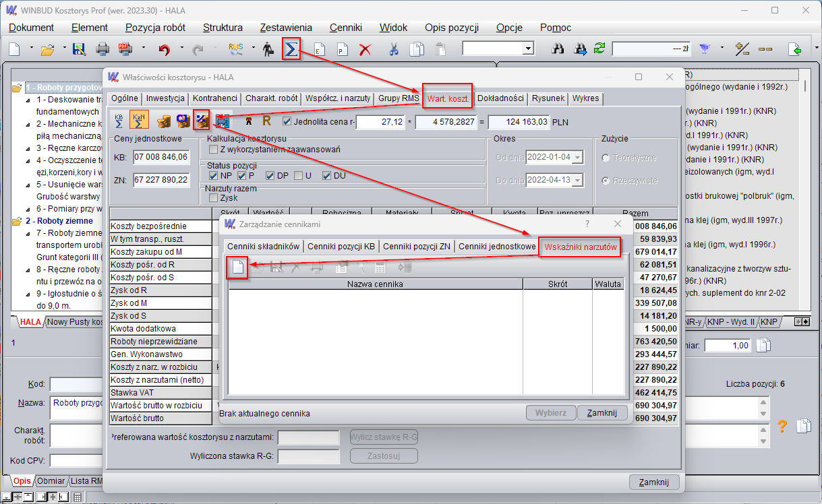Click the KzN sigma icon in properties dialog

click(140, 120)
